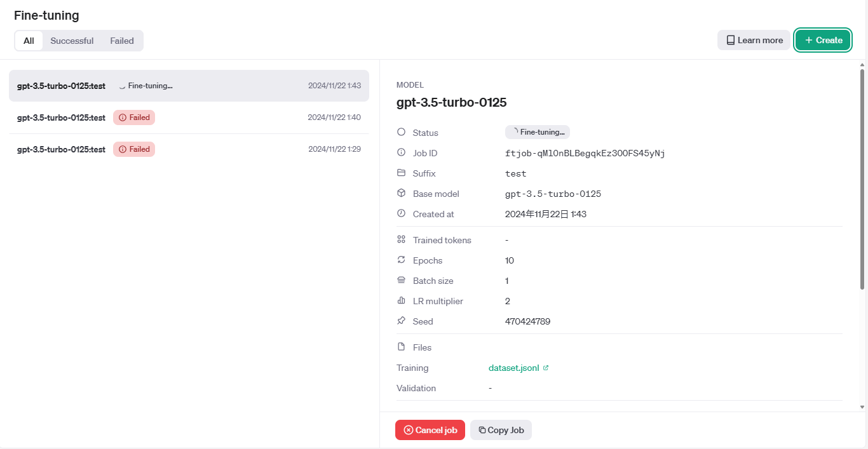Click the Epochs refresh icon
868x449 pixels.
click(x=401, y=260)
